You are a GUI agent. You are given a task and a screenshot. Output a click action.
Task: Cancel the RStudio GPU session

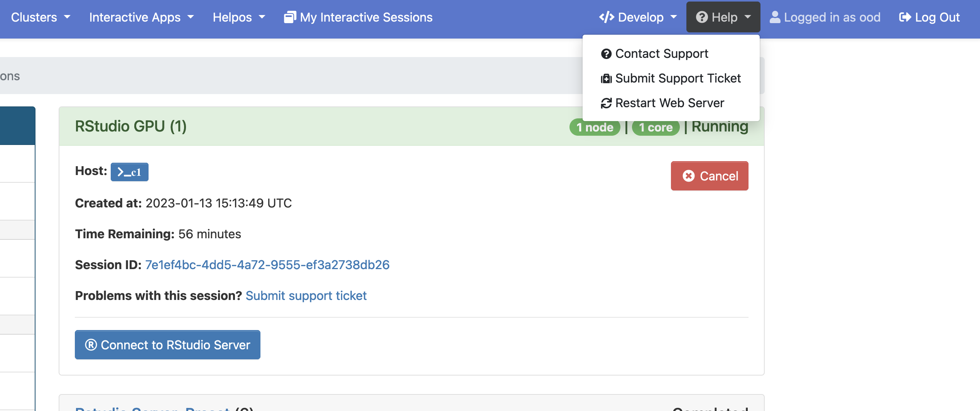tap(709, 176)
